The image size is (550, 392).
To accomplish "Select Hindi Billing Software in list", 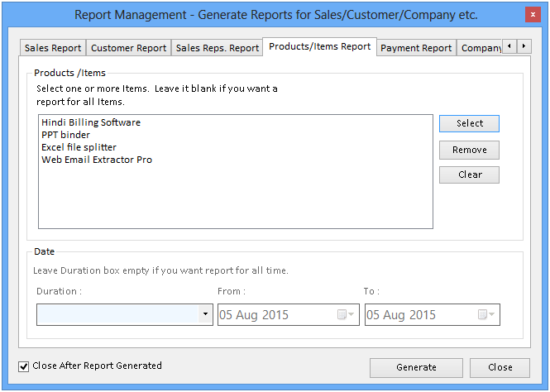I will (91, 122).
